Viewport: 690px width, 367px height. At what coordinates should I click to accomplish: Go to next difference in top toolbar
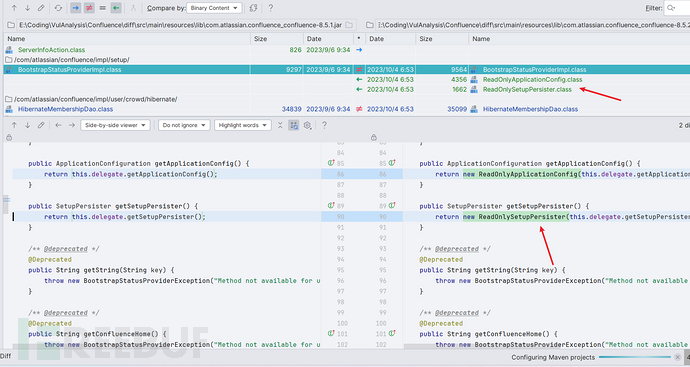tap(27, 8)
